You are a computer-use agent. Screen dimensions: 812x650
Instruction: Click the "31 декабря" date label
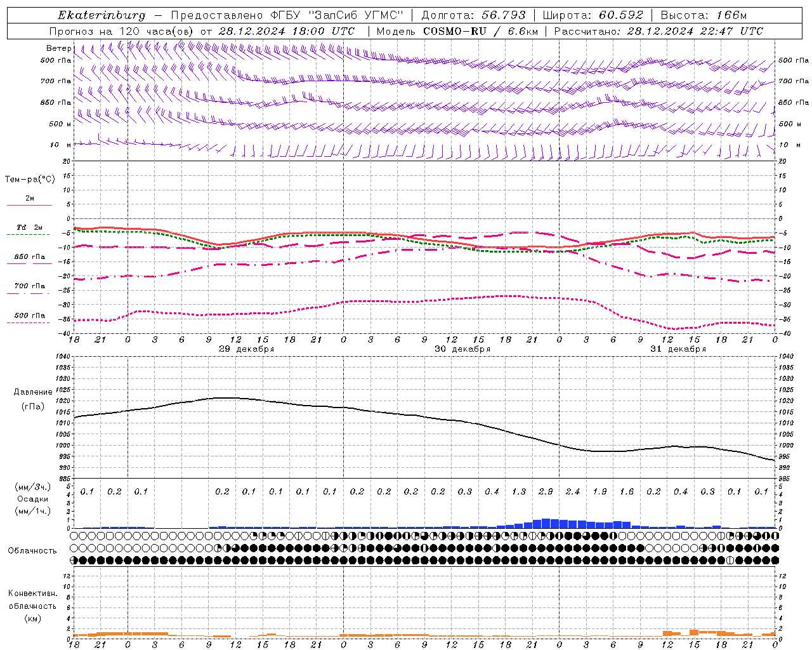678,349
